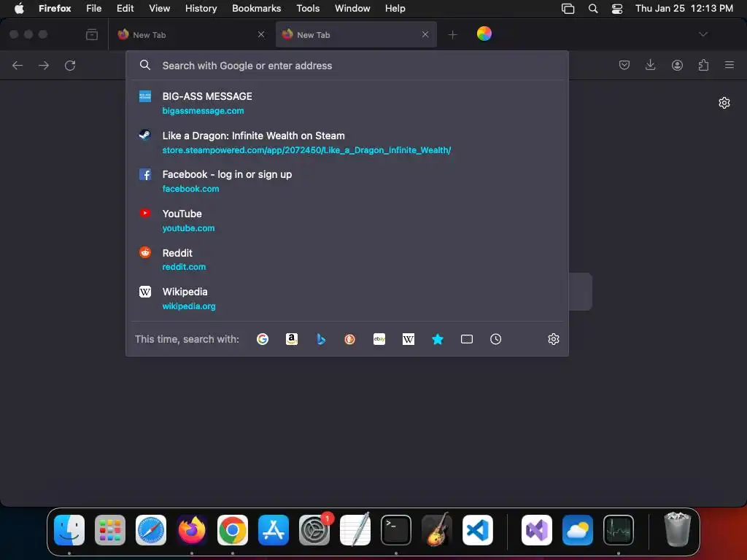
Task: Open the Downloads panel icon
Action: tap(650, 65)
